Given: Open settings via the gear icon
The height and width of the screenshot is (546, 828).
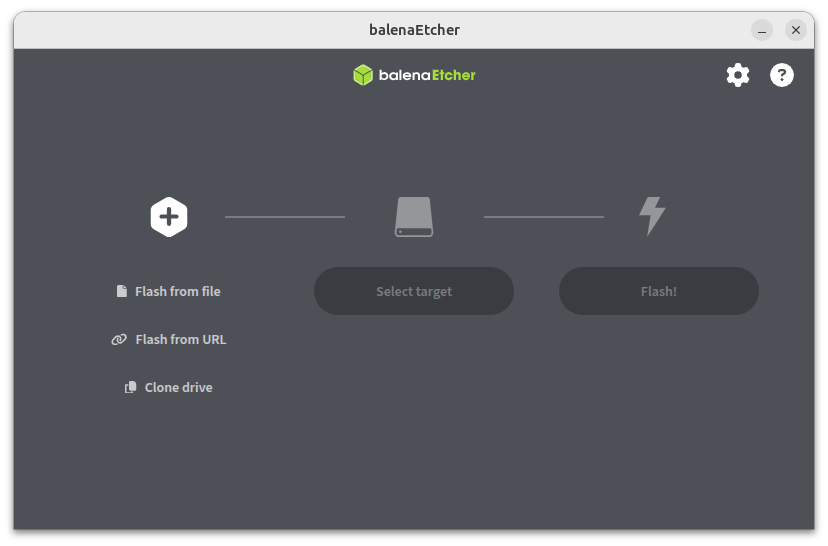Looking at the screenshot, I should coord(738,75).
